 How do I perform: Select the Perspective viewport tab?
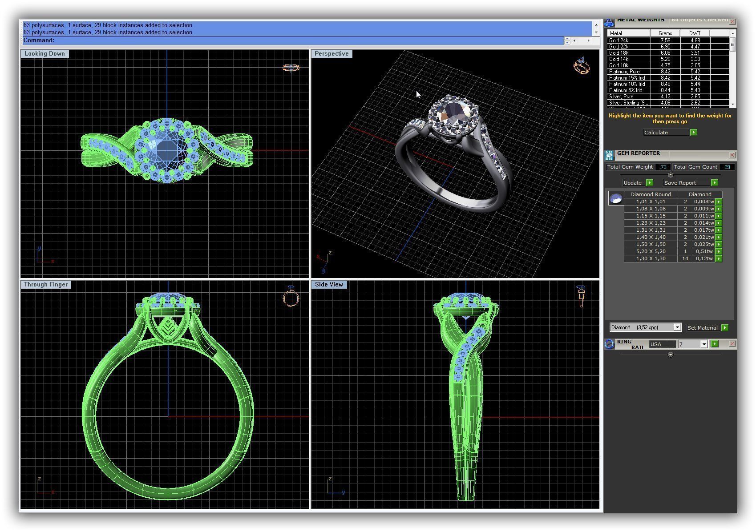click(332, 53)
